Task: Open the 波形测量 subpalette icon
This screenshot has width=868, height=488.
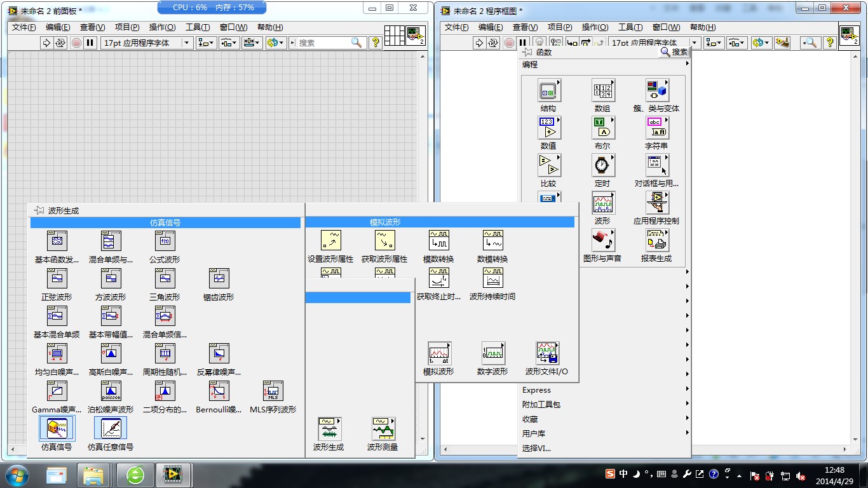Action: pos(384,429)
